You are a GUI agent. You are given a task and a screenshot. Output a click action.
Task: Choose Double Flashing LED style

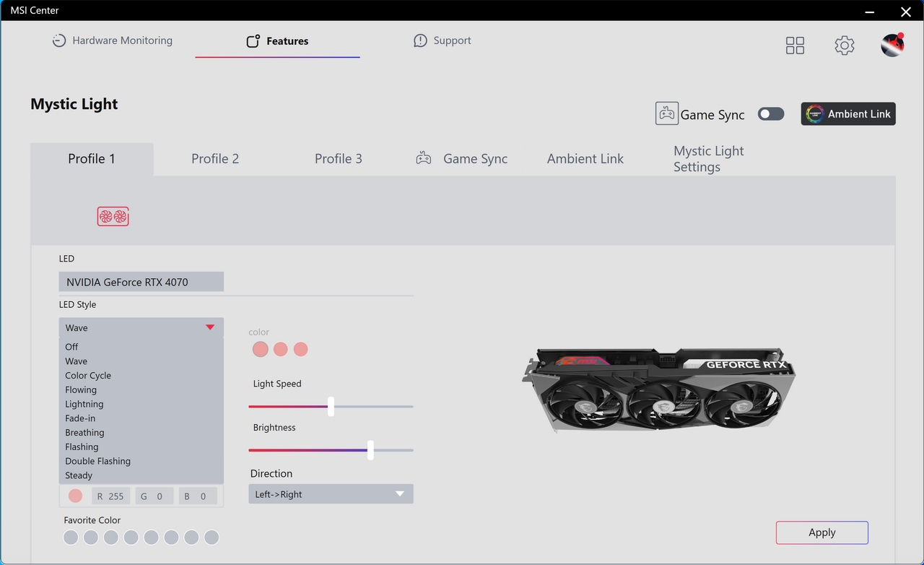pyautogui.click(x=141, y=461)
